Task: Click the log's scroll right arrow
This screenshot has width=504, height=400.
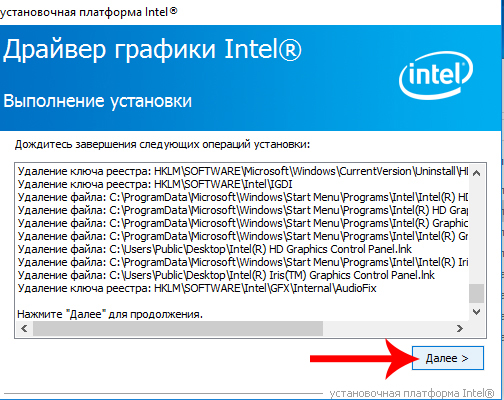Action: pyautogui.click(x=460, y=329)
